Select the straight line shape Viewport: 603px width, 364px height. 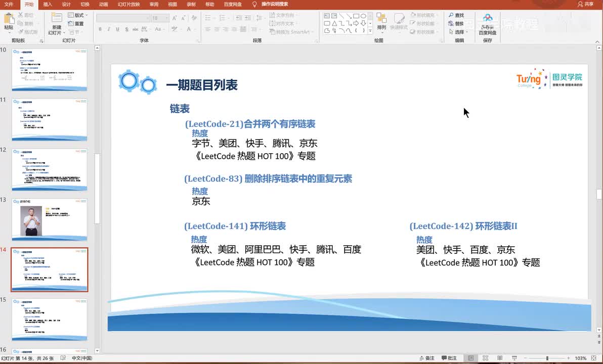coord(341,16)
